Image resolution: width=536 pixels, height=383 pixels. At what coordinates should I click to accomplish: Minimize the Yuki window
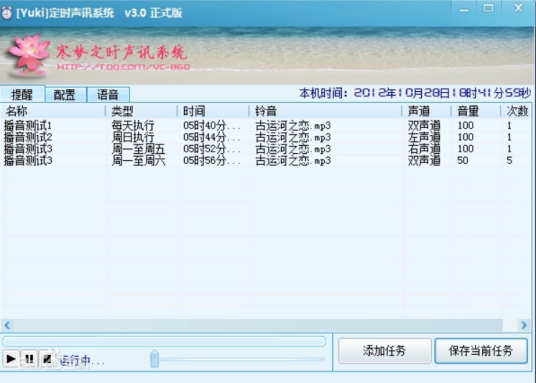(x=464, y=9)
